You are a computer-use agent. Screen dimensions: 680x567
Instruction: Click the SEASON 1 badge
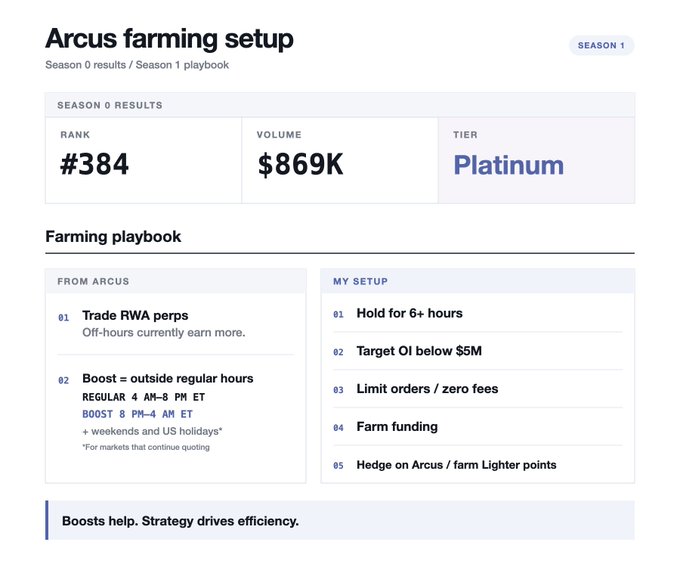tap(601, 46)
